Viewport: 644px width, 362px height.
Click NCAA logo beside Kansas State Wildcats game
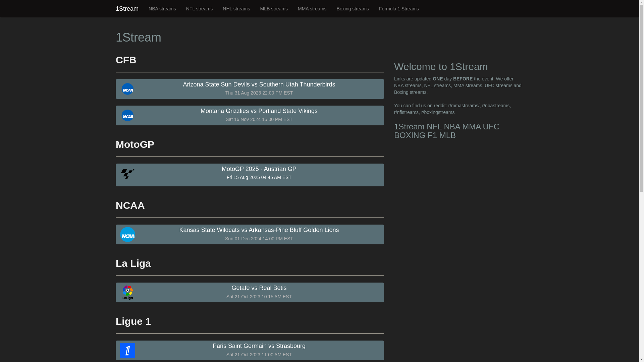coord(127,235)
